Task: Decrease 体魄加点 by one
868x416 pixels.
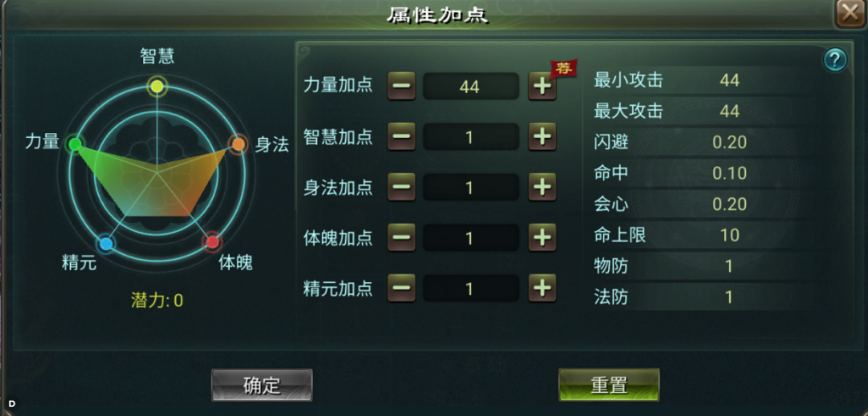Action: pyautogui.click(x=401, y=238)
